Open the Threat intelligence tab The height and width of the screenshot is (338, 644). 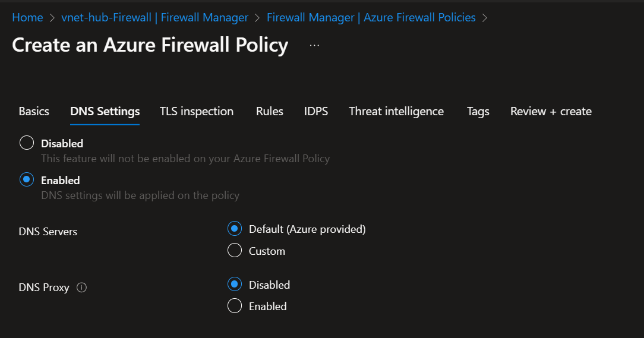(396, 111)
